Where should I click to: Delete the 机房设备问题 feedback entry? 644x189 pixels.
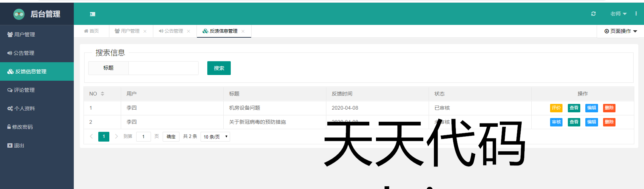(609, 108)
